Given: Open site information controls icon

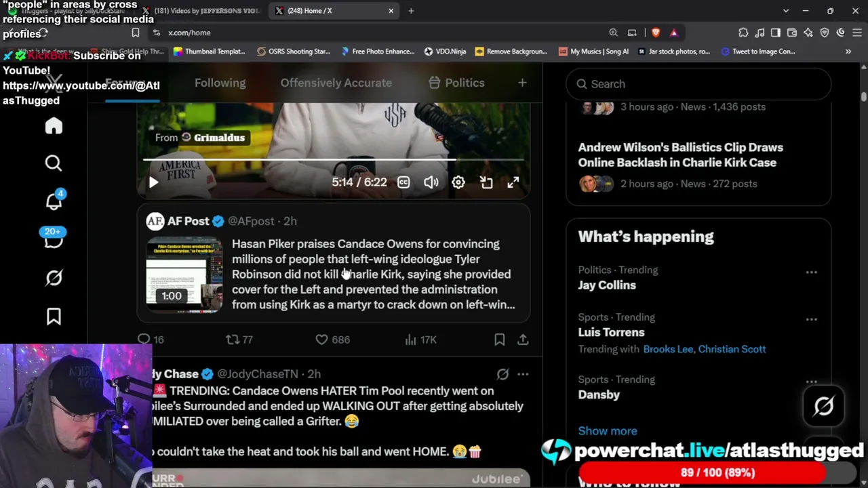Looking at the screenshot, I should [157, 33].
